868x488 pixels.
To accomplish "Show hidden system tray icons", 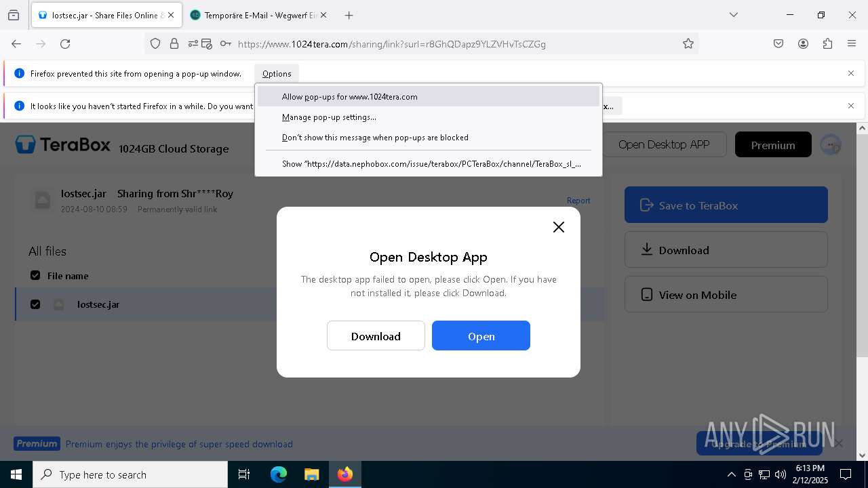I will tap(731, 474).
